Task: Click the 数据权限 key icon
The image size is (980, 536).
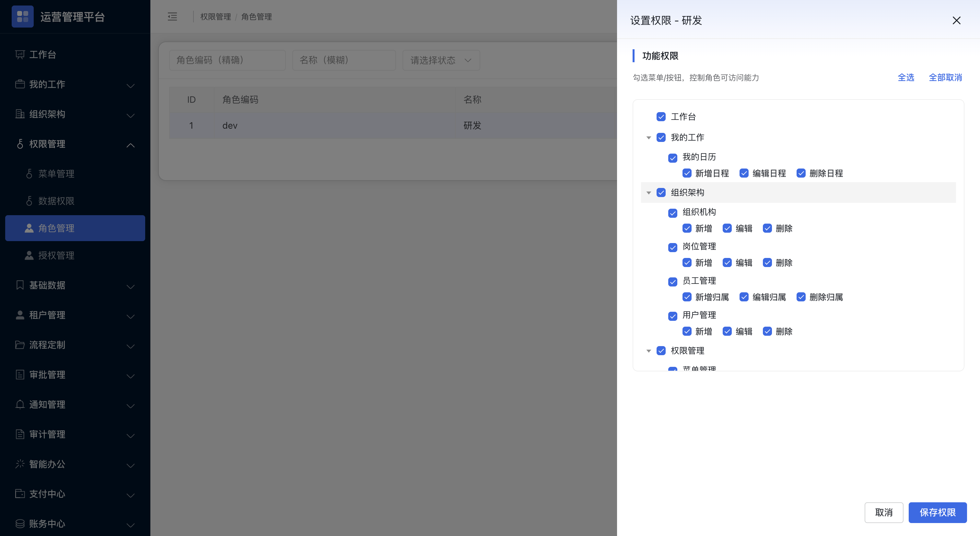Action: 29,201
